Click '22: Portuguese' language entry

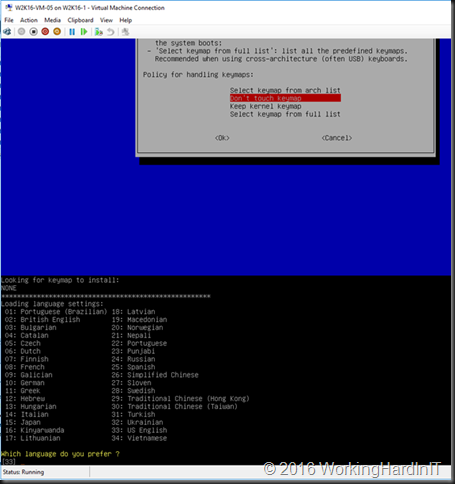[x=139, y=343]
